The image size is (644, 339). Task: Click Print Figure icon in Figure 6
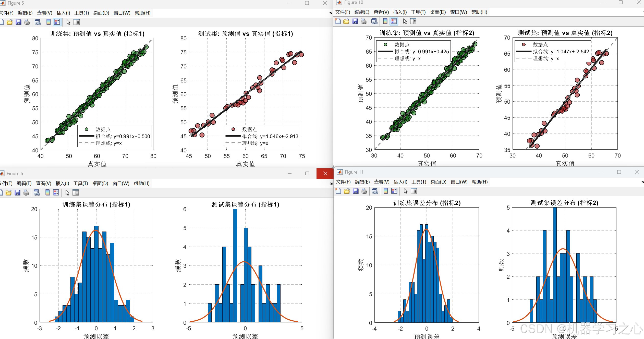pos(26,193)
